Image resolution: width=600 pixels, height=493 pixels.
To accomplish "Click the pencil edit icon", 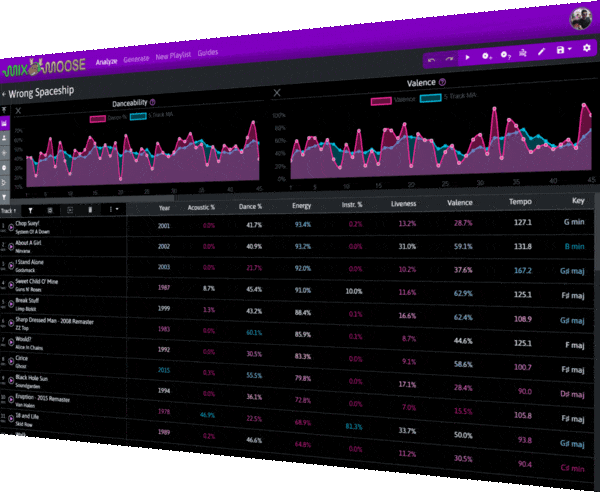I will click(541, 51).
